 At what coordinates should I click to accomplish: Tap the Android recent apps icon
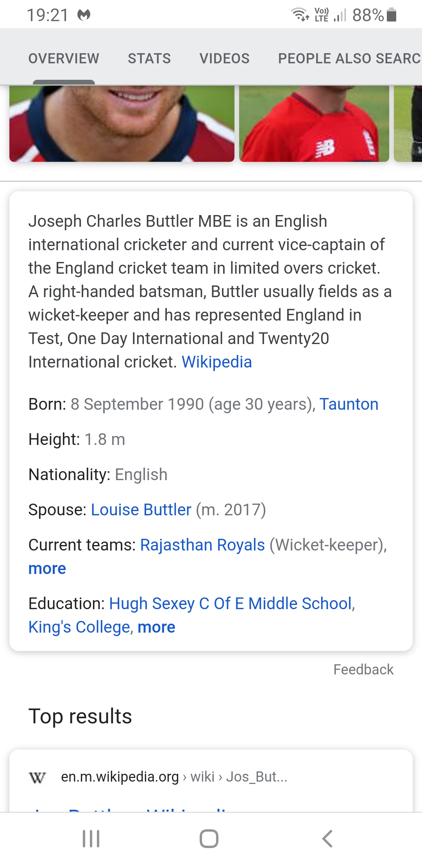91,839
